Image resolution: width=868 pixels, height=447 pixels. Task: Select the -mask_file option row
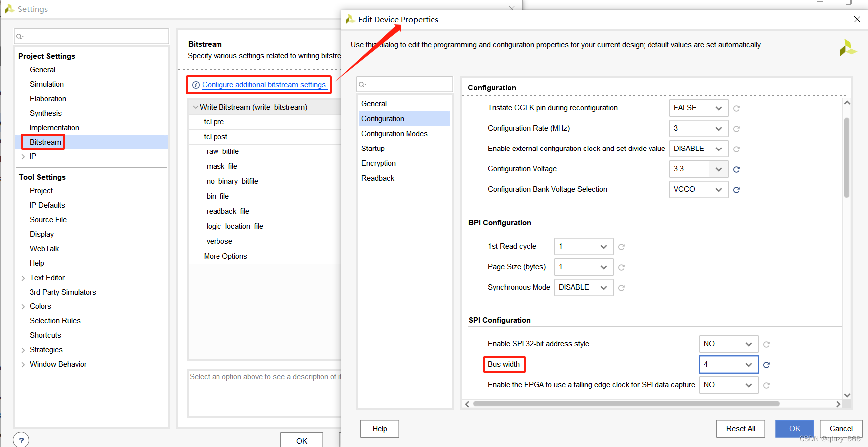point(265,166)
